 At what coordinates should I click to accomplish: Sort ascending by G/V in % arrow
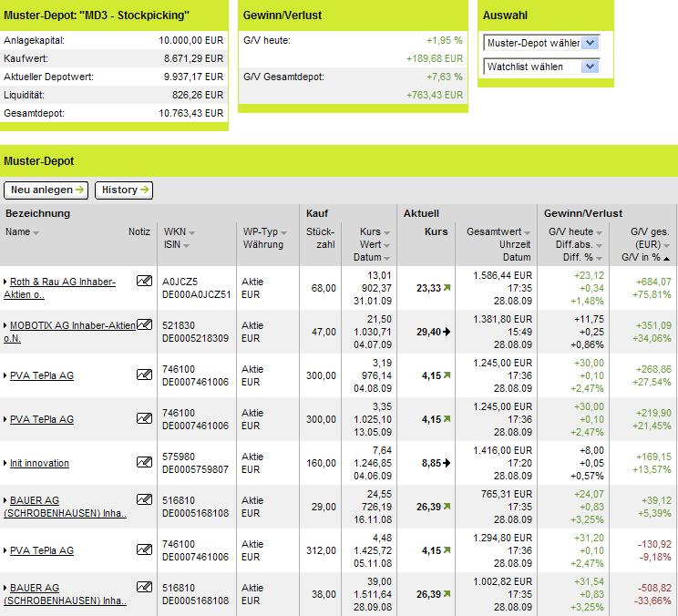pyautogui.click(x=666, y=259)
